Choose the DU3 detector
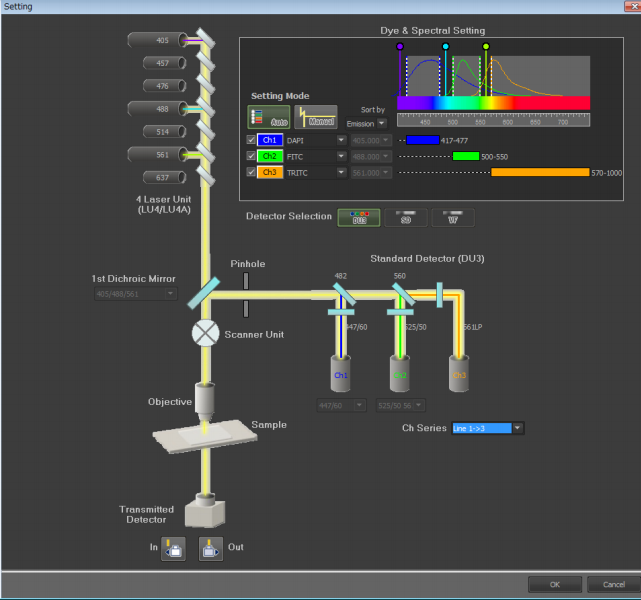Image resolution: width=641 pixels, height=600 pixels. (x=359, y=217)
